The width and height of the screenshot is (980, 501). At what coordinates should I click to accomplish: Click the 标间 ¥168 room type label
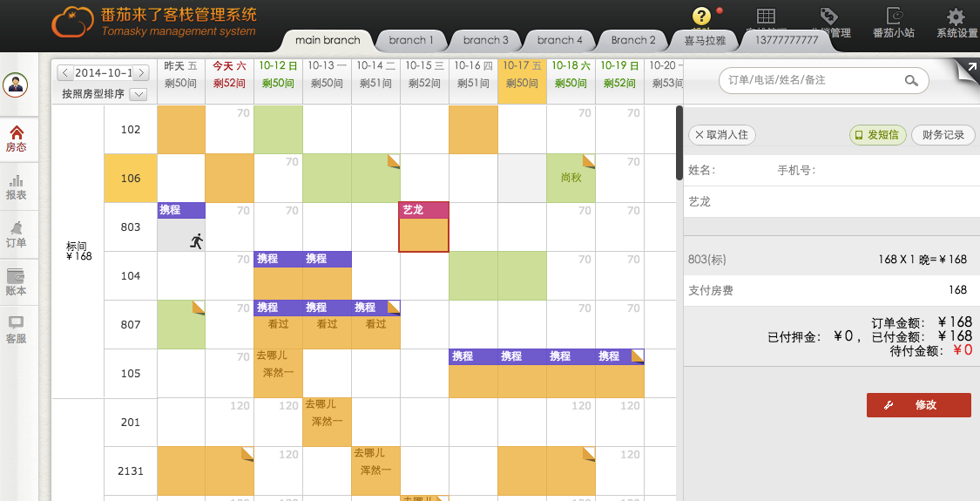(x=78, y=251)
